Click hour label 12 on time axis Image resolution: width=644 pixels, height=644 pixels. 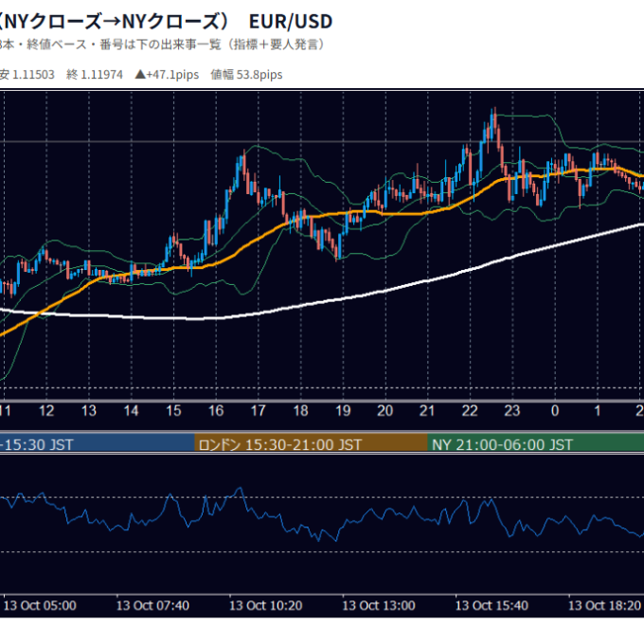(x=46, y=411)
